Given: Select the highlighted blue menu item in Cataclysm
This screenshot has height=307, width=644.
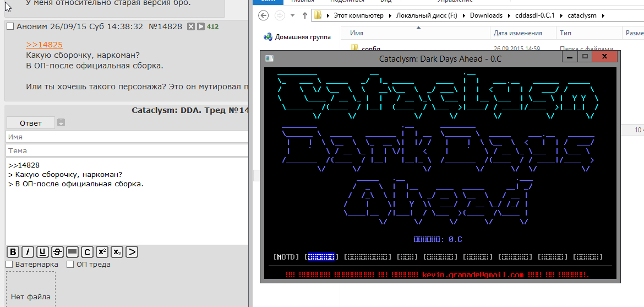Looking at the screenshot, I should (x=321, y=257).
